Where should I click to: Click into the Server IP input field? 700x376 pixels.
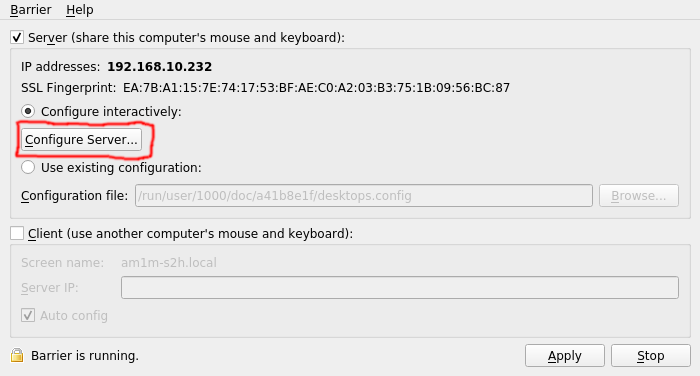pos(400,288)
